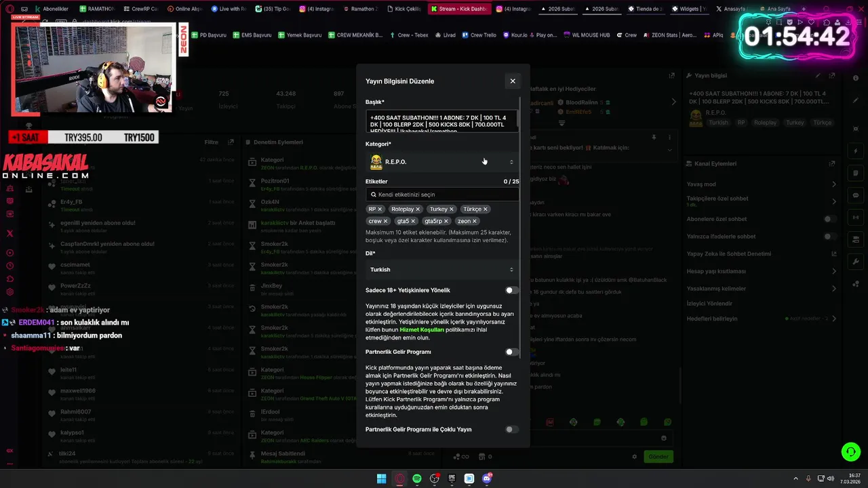Click the Gönder send button
This screenshot has width=868, height=488.
click(x=658, y=457)
